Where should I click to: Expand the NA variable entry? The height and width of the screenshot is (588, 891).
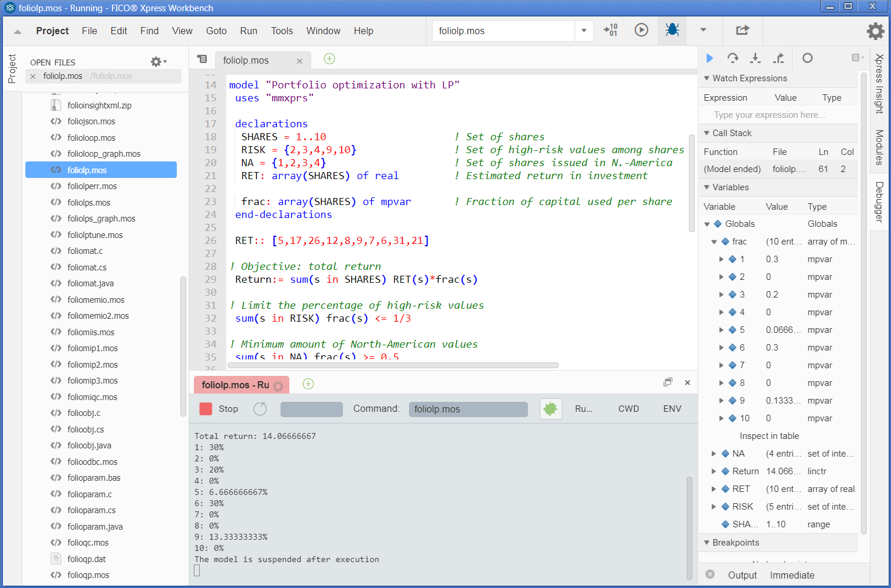tap(713, 453)
